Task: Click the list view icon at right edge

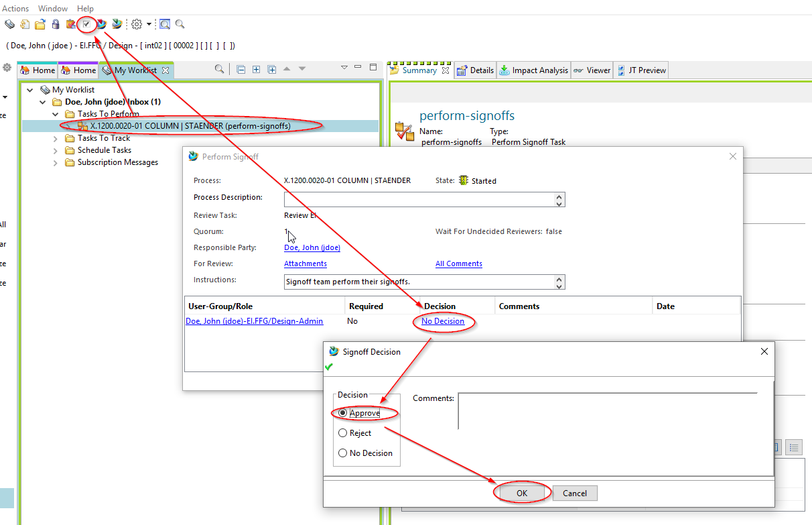Action: pos(794,447)
